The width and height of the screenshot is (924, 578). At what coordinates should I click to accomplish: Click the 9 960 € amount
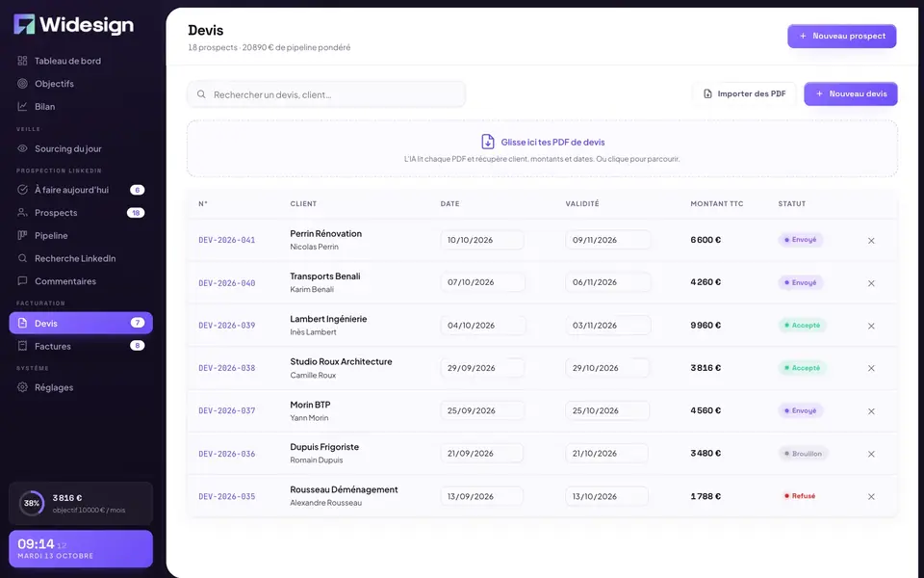coord(706,325)
